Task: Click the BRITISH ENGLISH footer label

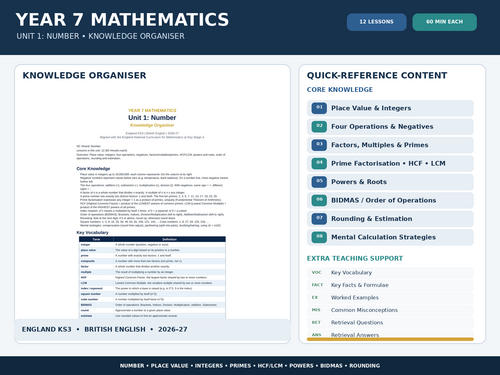Action: (115, 329)
